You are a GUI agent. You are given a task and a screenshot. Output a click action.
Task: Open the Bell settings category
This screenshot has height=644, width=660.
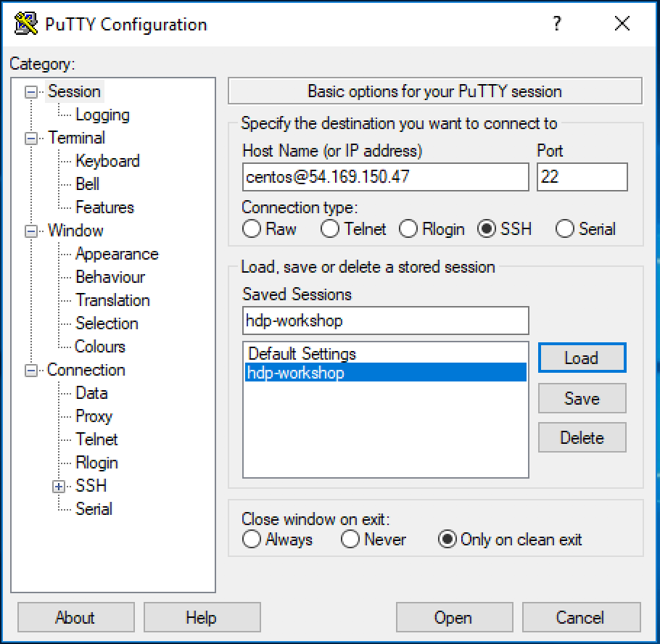coord(87,184)
